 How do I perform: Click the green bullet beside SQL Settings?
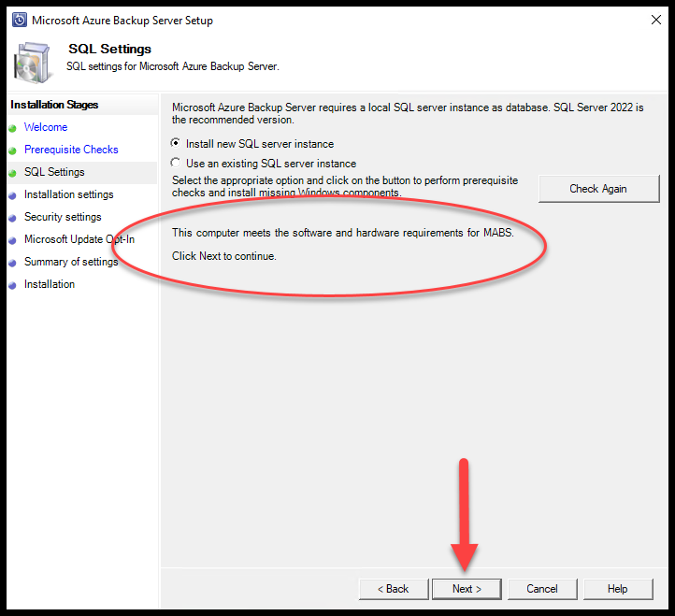click(13, 173)
